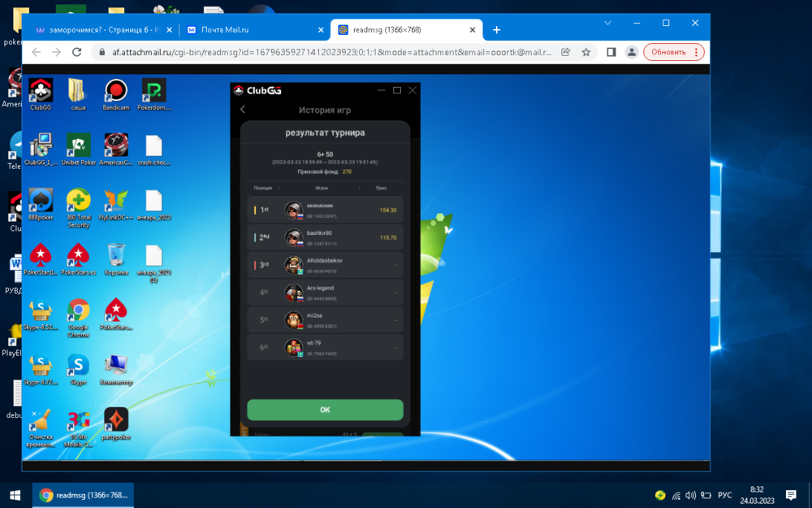Click the af.attachmail.ru address bar

(x=325, y=52)
